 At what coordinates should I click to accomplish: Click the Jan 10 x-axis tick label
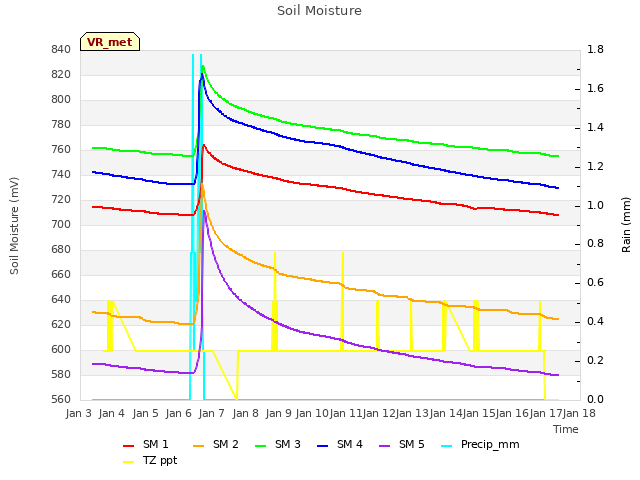pos(312,413)
